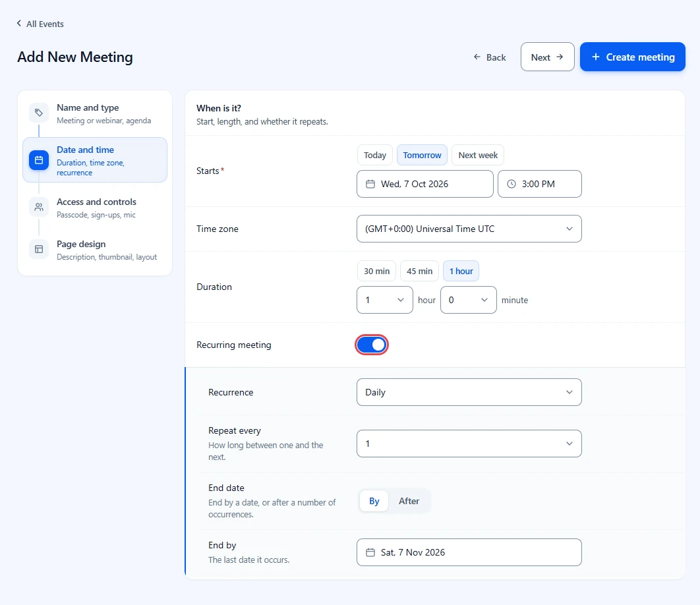The width and height of the screenshot is (700, 605).
Task: Choose the Tomorrow quick start option
Action: click(x=422, y=155)
